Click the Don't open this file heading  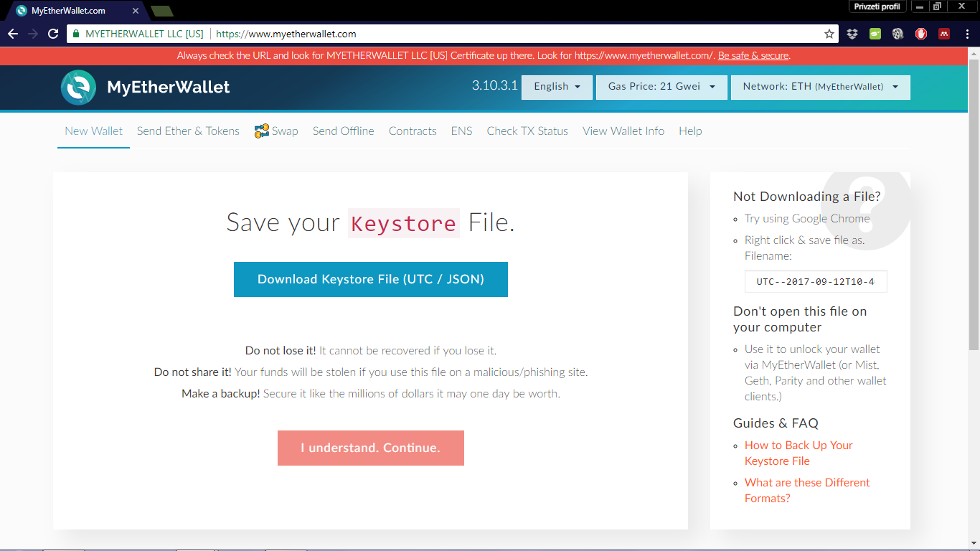point(800,319)
